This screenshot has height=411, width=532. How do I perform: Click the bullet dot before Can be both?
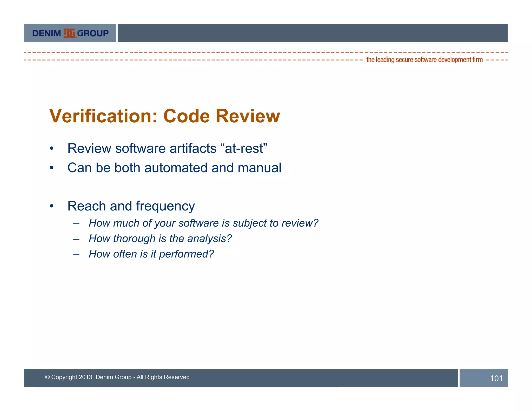(x=52, y=168)
